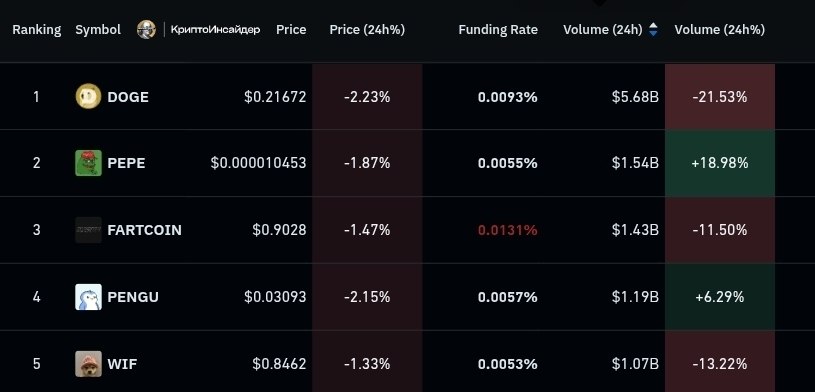Click the Funding Rate column header
The image size is (815, 392).
point(498,30)
